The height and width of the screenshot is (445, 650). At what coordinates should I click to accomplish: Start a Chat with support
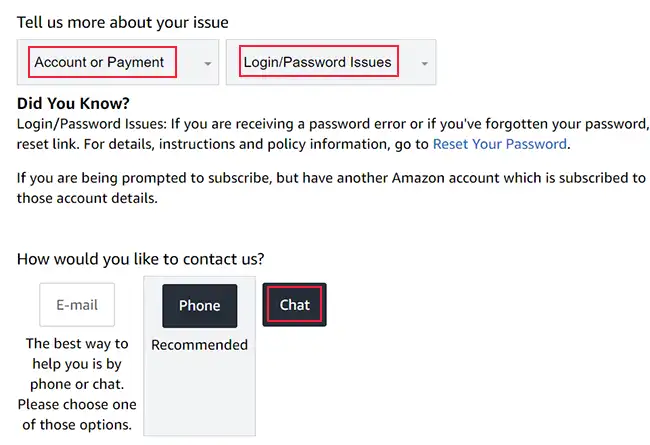pyautogui.click(x=294, y=305)
